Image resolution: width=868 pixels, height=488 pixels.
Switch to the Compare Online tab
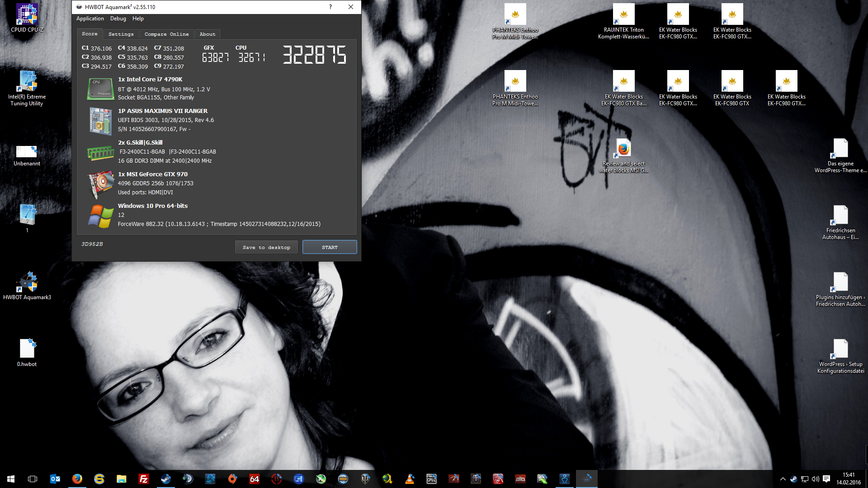pos(167,34)
